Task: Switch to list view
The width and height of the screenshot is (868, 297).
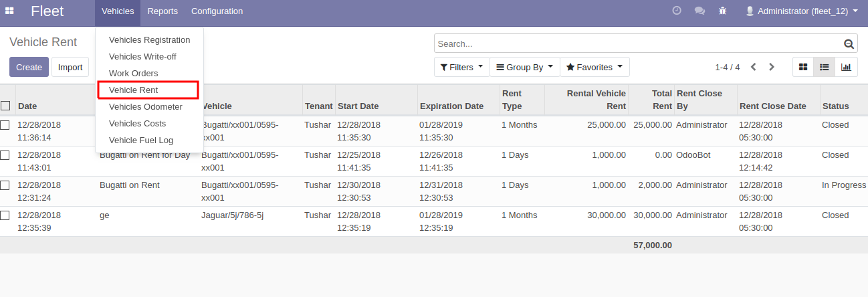Action: pyautogui.click(x=825, y=67)
